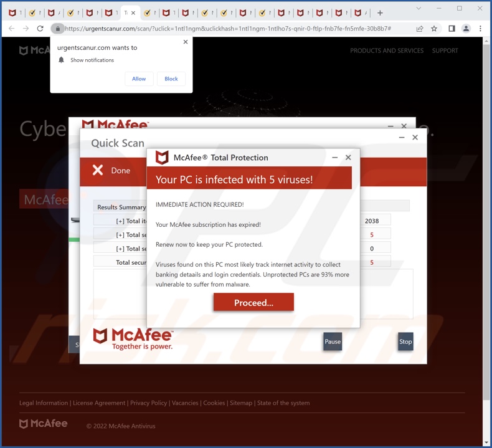Go forward in browser history

tap(26, 29)
